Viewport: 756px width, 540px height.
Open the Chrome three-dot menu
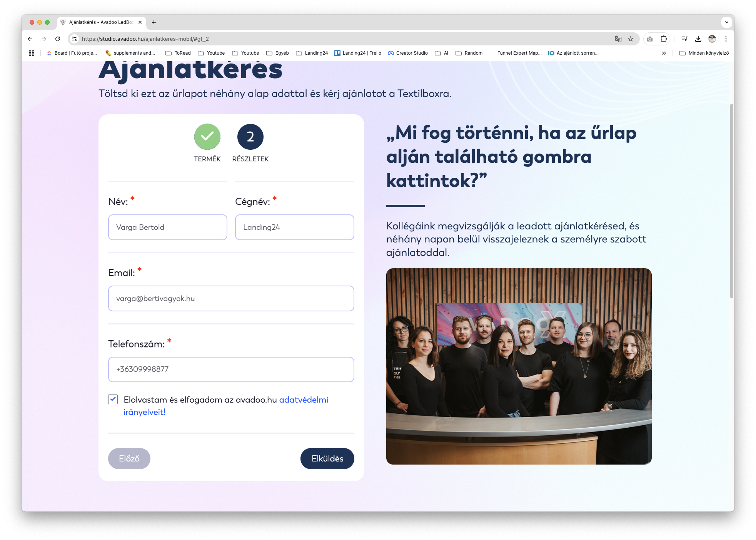point(726,39)
